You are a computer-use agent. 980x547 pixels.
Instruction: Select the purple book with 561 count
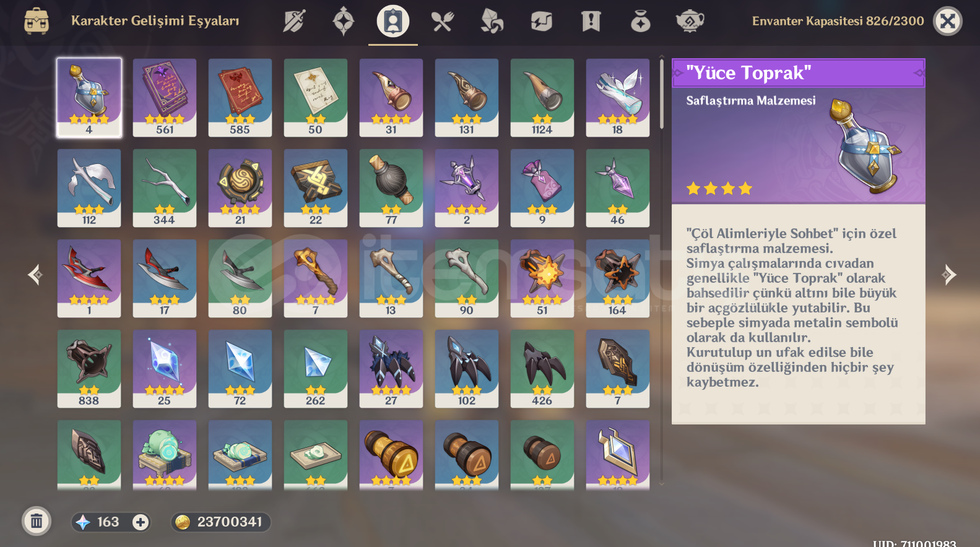tap(165, 98)
